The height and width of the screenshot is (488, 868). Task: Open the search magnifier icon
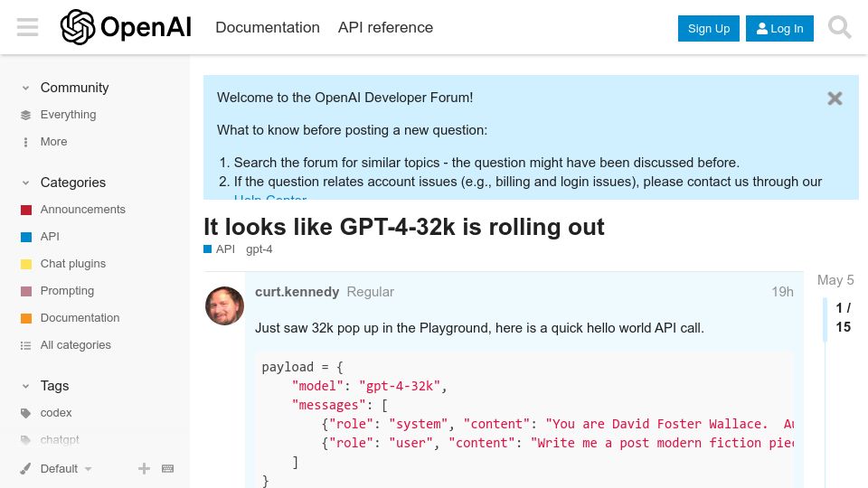pyautogui.click(x=839, y=27)
